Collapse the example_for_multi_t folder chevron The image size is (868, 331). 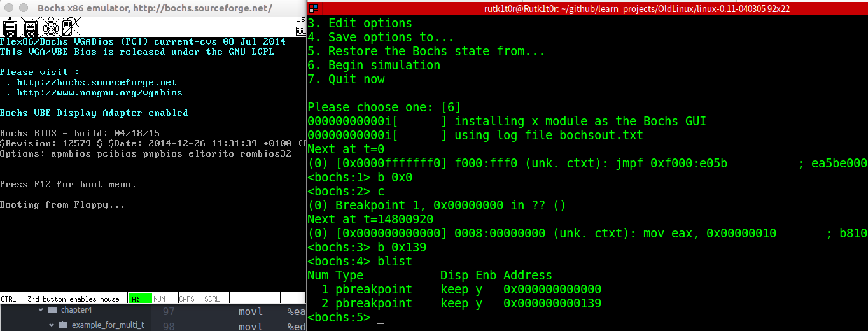52,325
